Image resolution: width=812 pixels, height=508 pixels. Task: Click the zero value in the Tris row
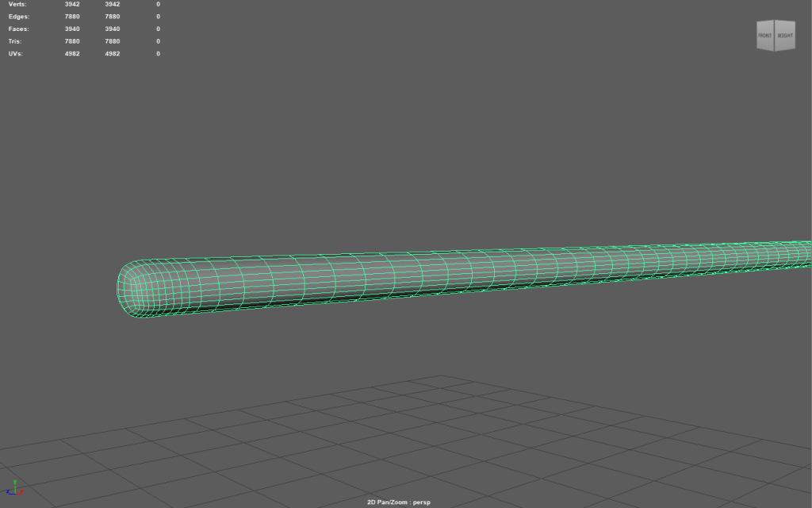coord(158,41)
